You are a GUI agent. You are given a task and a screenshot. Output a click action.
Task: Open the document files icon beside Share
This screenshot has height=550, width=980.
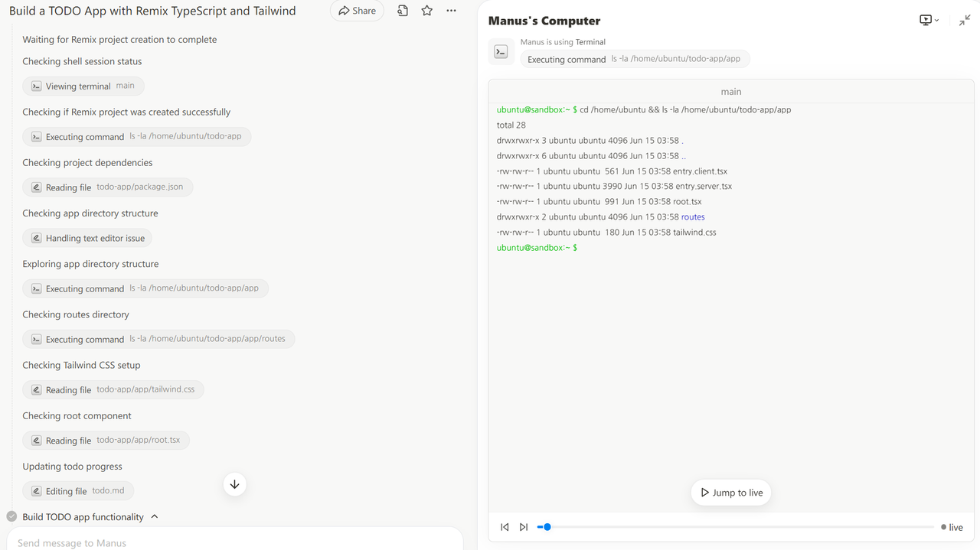403,11
